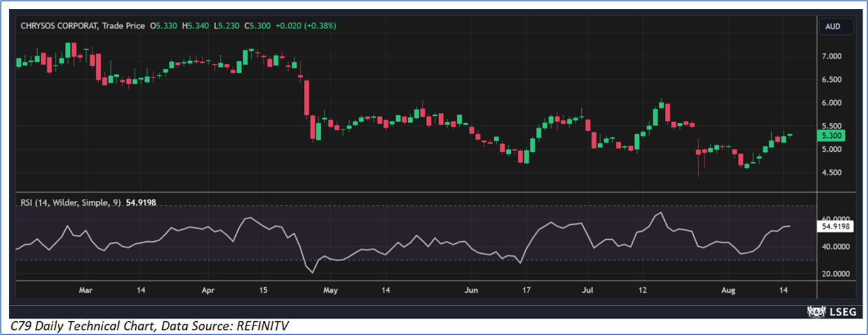
Task: Click the green 5.300 current price tag
Action: coord(832,135)
